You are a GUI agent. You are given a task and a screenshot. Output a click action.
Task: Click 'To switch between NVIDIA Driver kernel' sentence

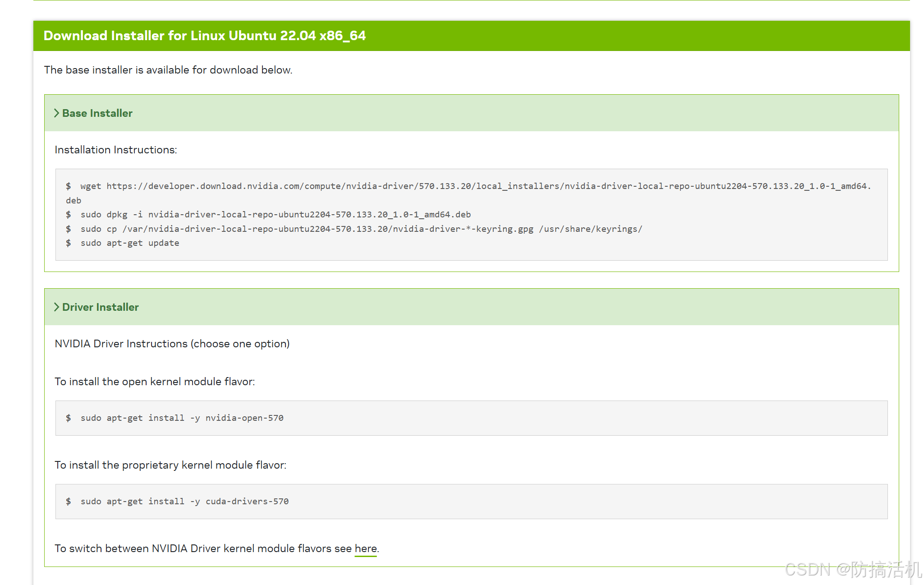(x=203, y=548)
